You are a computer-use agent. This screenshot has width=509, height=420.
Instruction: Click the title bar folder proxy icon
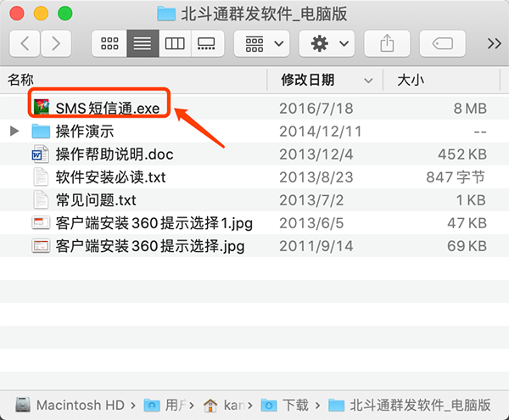coord(166,14)
